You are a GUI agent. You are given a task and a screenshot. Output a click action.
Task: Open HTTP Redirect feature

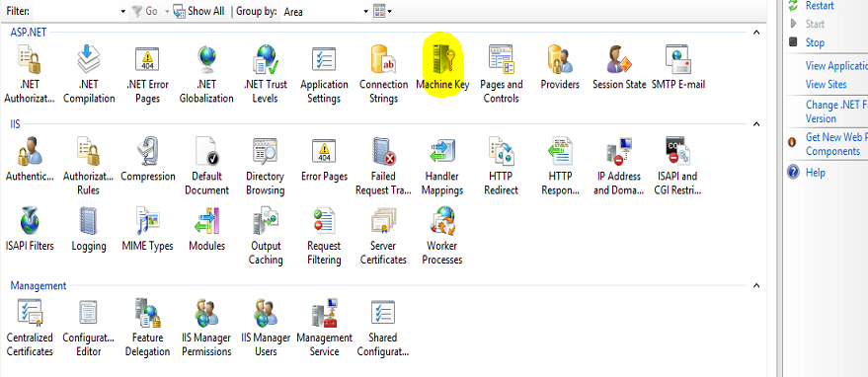501,167
